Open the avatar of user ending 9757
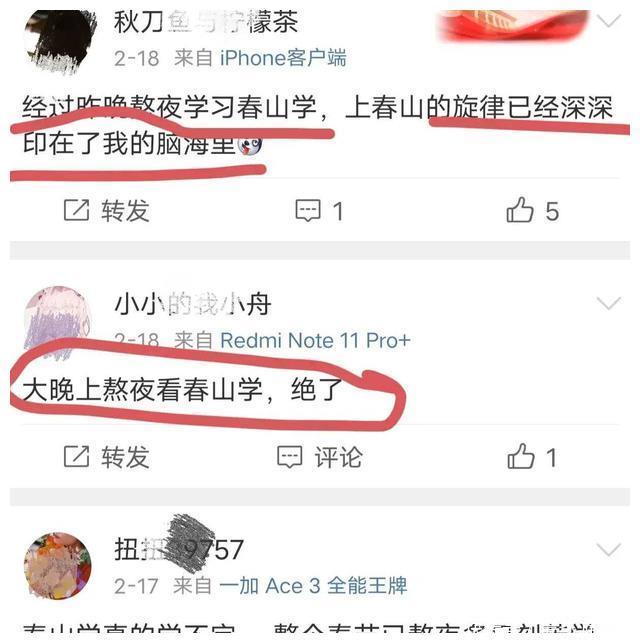The width and height of the screenshot is (640, 643). 57,566
